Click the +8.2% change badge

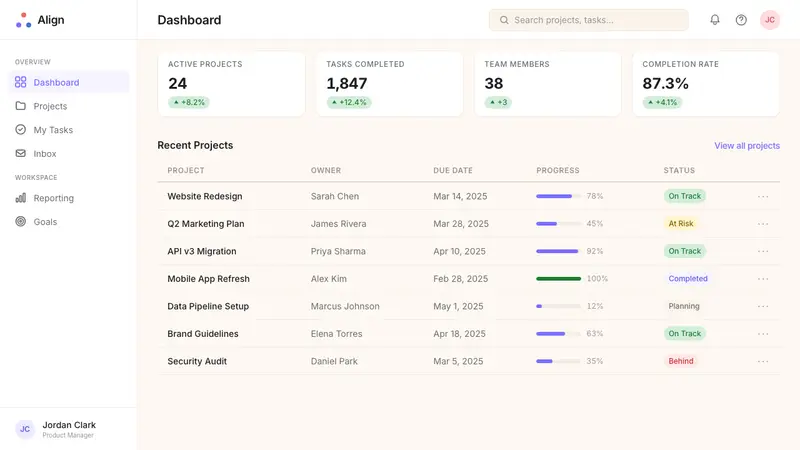[189, 102]
